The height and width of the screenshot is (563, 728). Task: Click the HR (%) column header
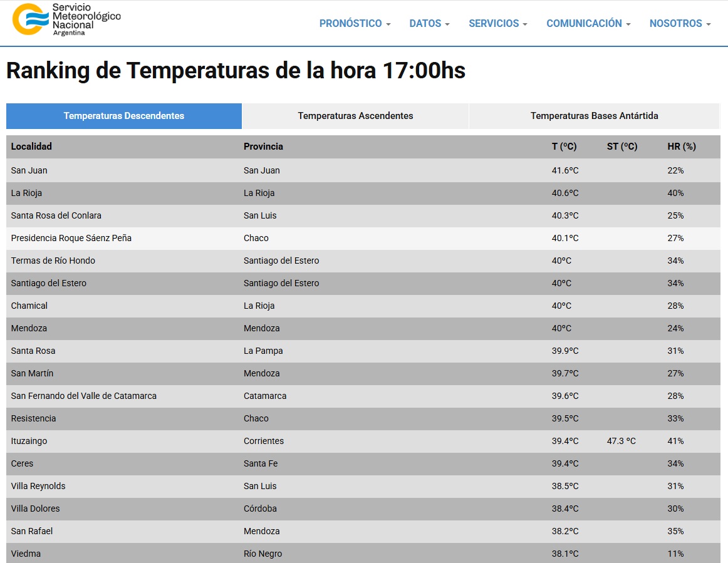coord(681,147)
